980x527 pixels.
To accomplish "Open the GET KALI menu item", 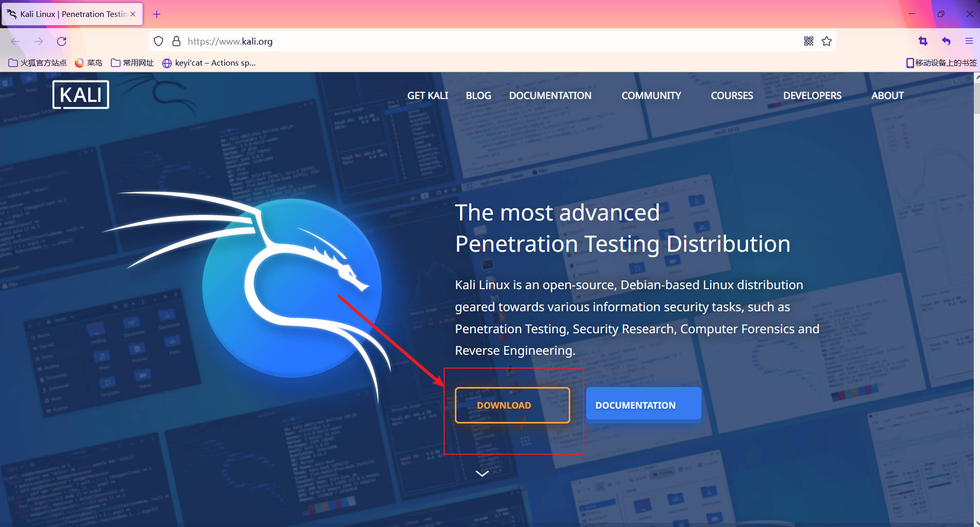I will point(427,96).
